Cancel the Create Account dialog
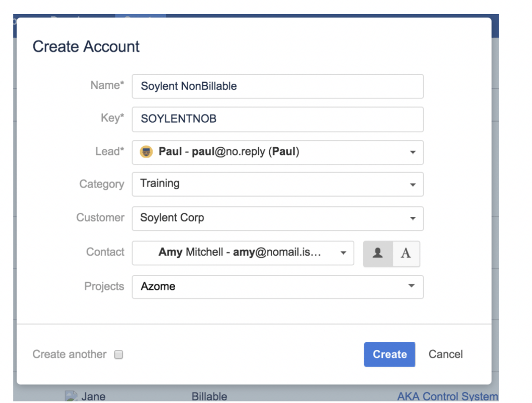The width and height of the screenshot is (532, 403). 445,355
